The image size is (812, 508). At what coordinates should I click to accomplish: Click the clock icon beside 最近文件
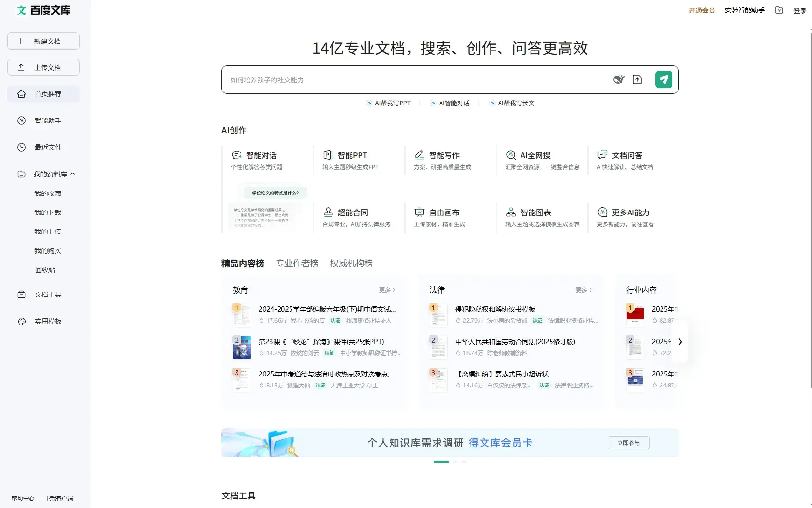pyautogui.click(x=21, y=147)
